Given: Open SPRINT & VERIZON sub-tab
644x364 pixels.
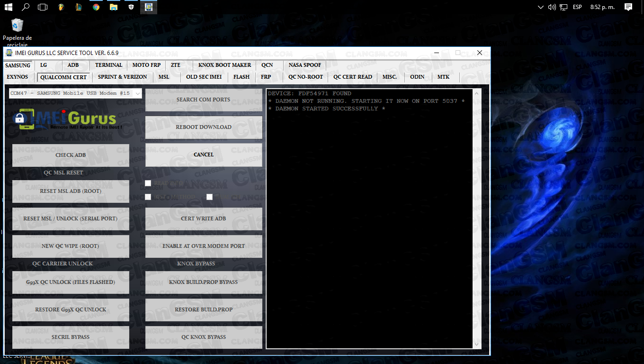Looking at the screenshot, I should tap(122, 77).
